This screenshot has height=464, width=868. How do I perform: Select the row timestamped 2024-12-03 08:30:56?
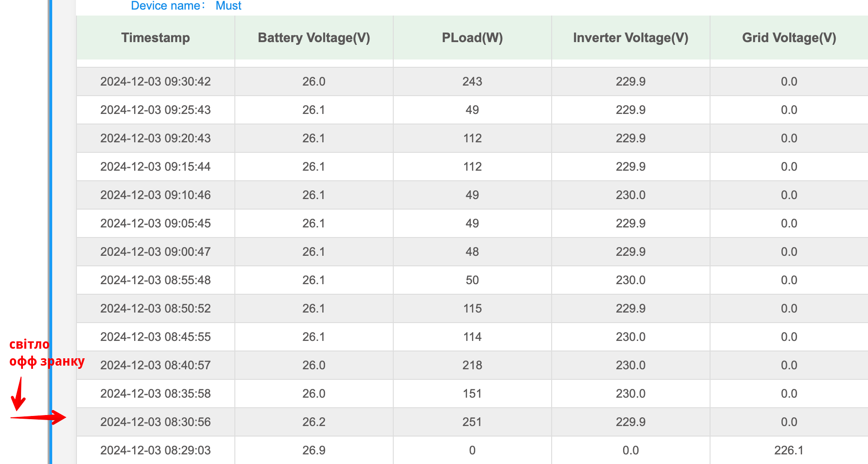[x=472, y=422]
